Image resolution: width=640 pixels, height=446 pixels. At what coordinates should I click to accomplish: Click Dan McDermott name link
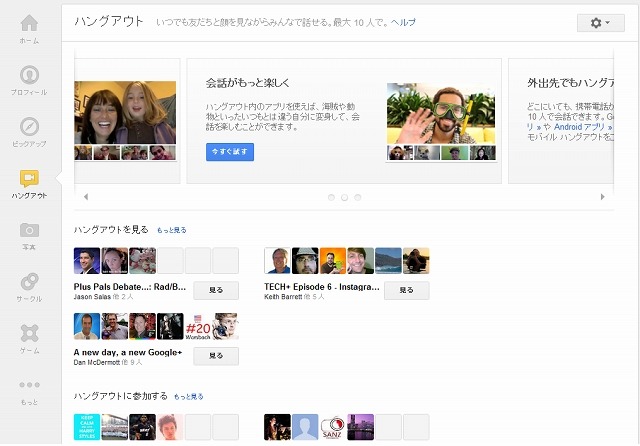pyautogui.click(x=97, y=362)
